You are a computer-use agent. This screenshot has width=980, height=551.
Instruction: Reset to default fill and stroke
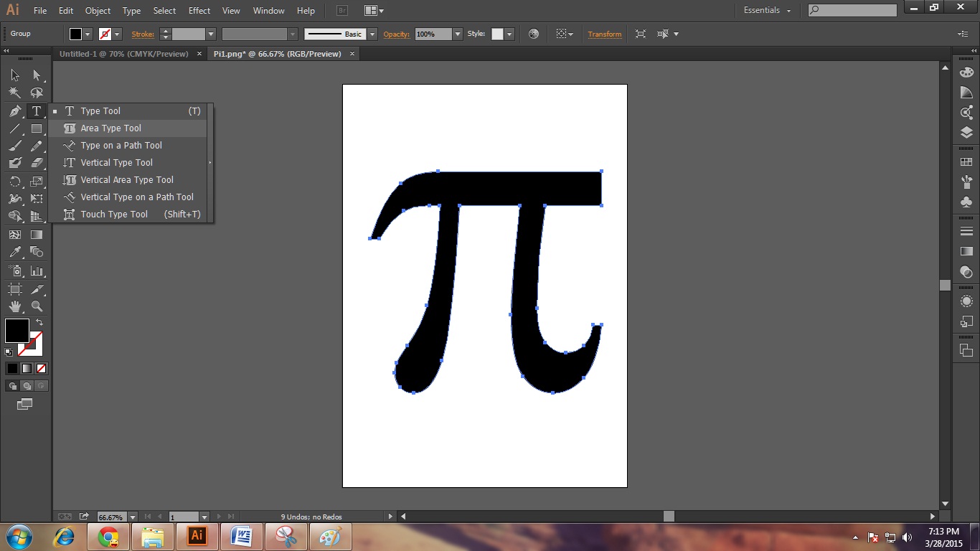pyautogui.click(x=9, y=352)
